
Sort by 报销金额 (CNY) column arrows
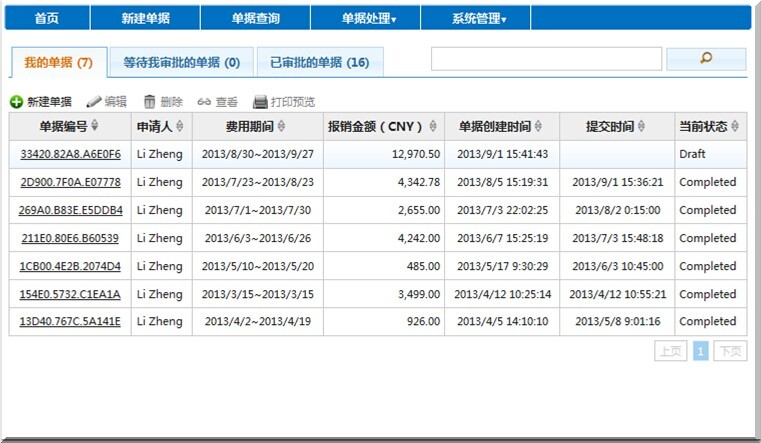click(433, 127)
